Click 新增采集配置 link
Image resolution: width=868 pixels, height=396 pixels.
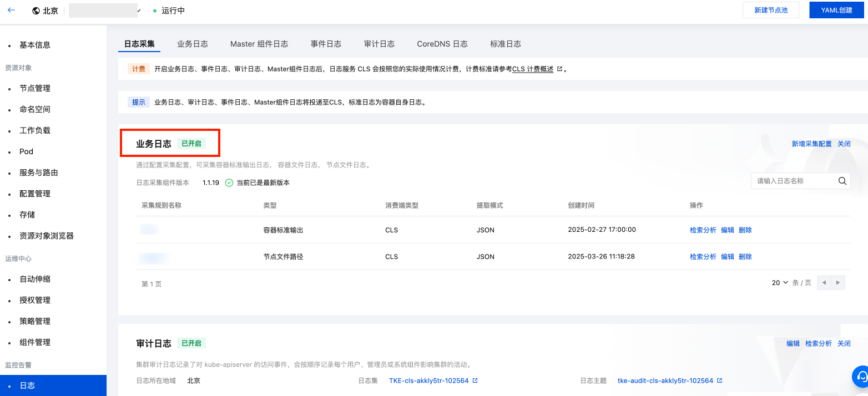pyautogui.click(x=811, y=144)
